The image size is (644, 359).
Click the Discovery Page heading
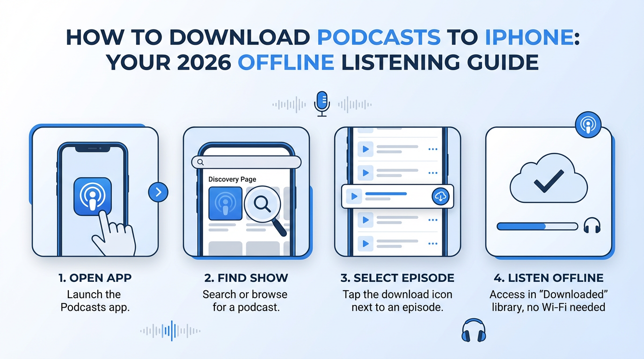coord(232,179)
